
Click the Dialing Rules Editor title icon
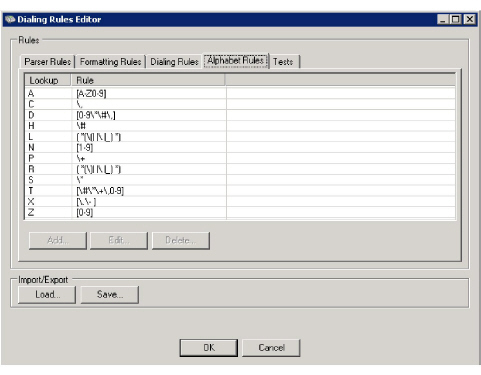(x=10, y=19)
